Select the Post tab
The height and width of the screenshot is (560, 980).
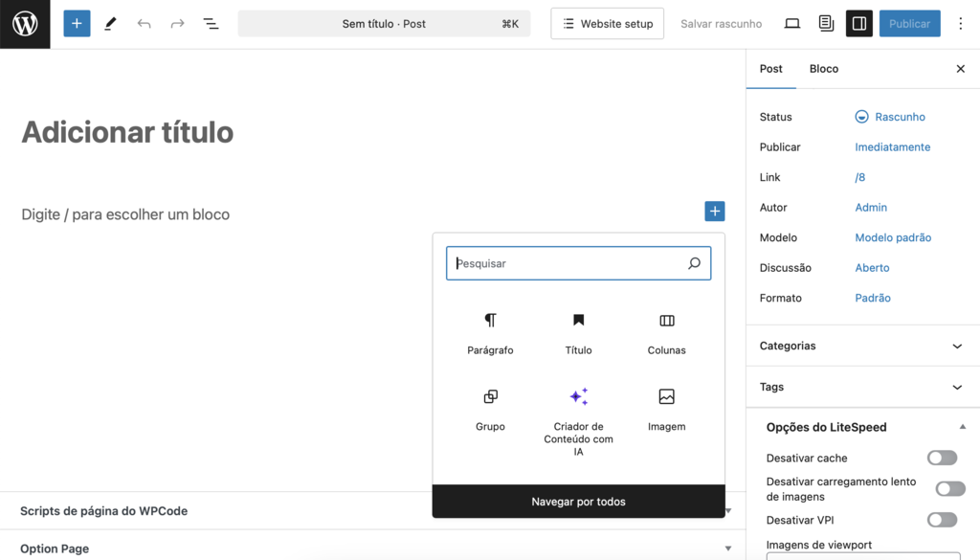pos(771,69)
